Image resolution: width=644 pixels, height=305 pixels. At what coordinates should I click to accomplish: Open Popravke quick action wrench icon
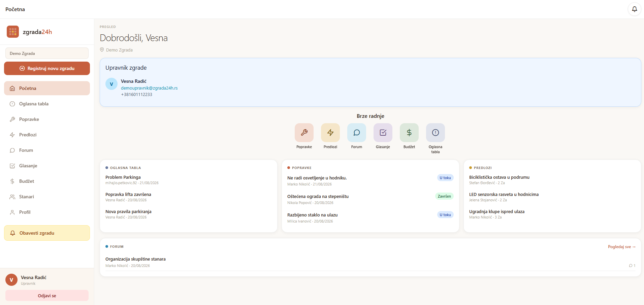(x=304, y=133)
